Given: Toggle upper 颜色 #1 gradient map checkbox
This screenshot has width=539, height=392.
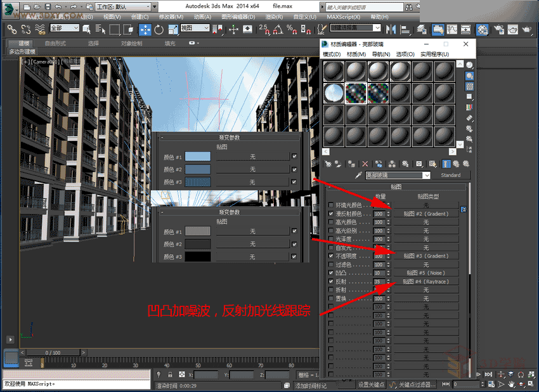Looking at the screenshot, I should 294,157.
